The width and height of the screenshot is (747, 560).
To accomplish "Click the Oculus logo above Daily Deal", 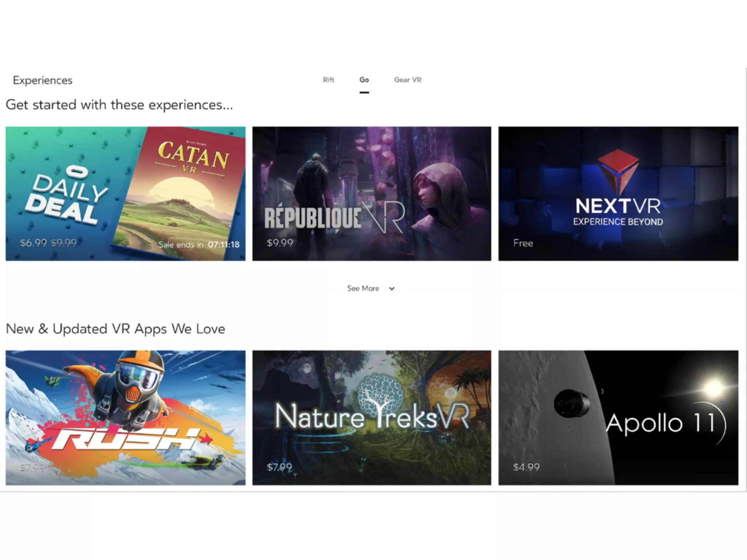I will 77,172.
